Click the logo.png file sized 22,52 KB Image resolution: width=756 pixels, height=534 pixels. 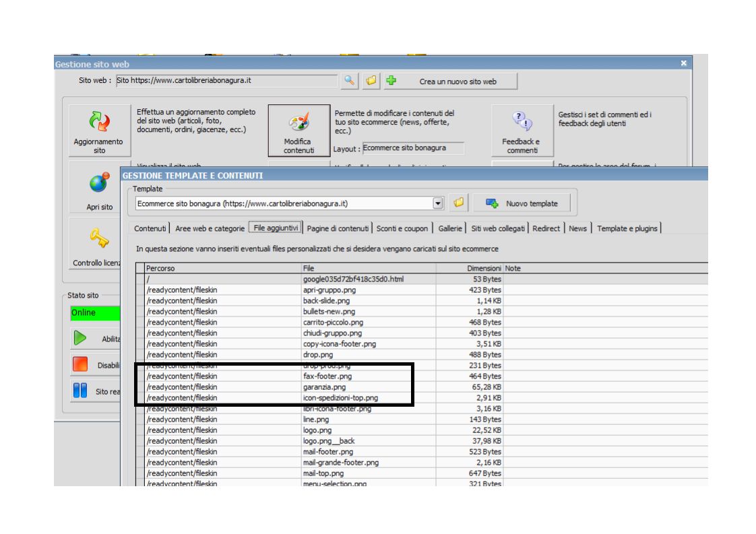tap(317, 430)
